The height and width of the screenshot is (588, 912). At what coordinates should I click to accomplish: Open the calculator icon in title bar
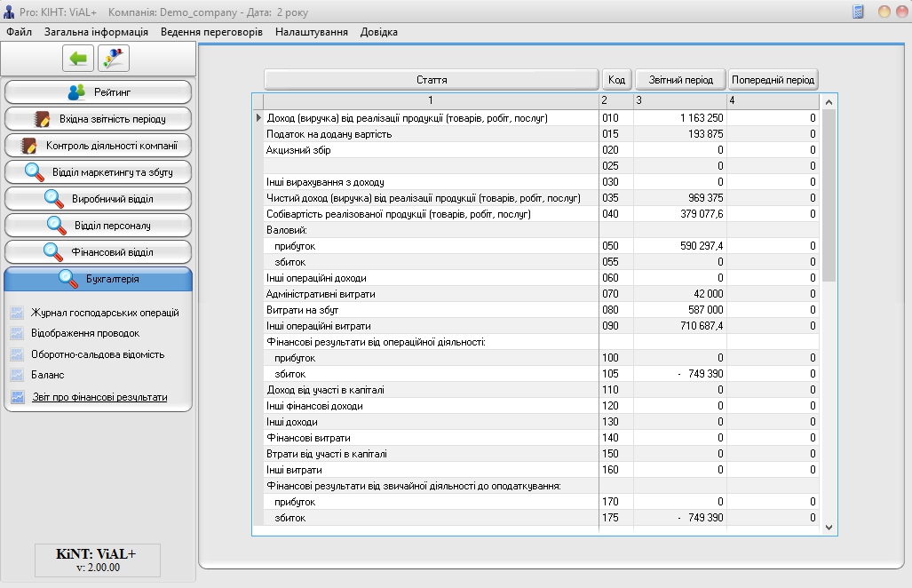[858, 12]
